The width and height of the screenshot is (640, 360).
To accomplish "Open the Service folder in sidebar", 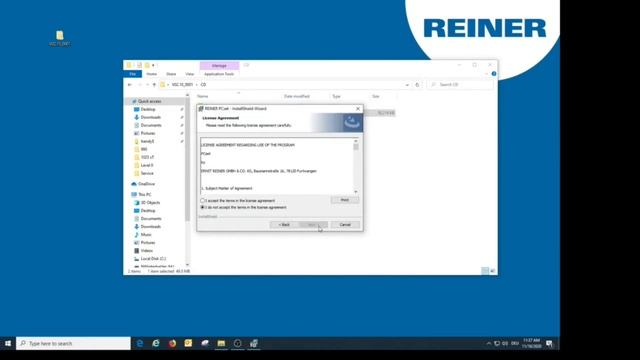I will (147, 173).
